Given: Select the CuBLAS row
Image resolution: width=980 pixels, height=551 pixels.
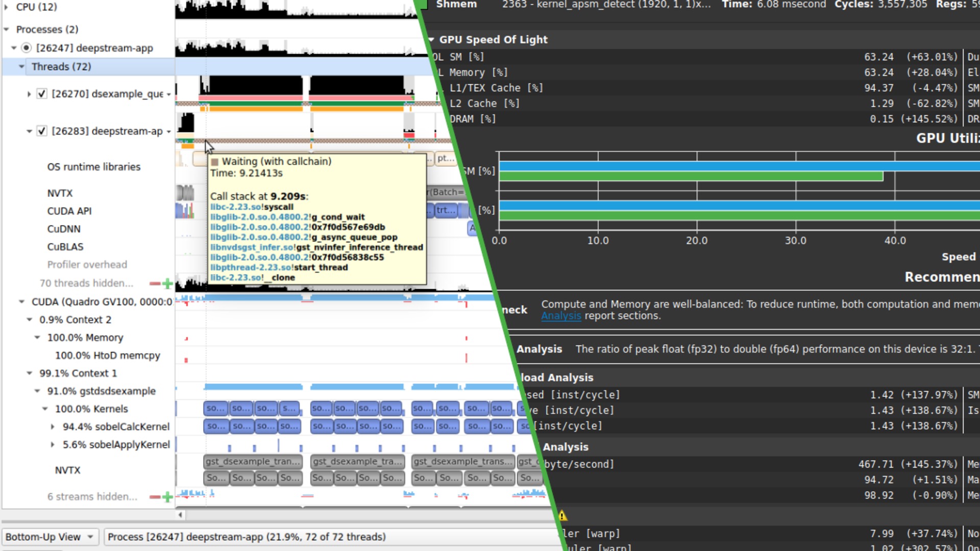Looking at the screenshot, I should pos(65,247).
